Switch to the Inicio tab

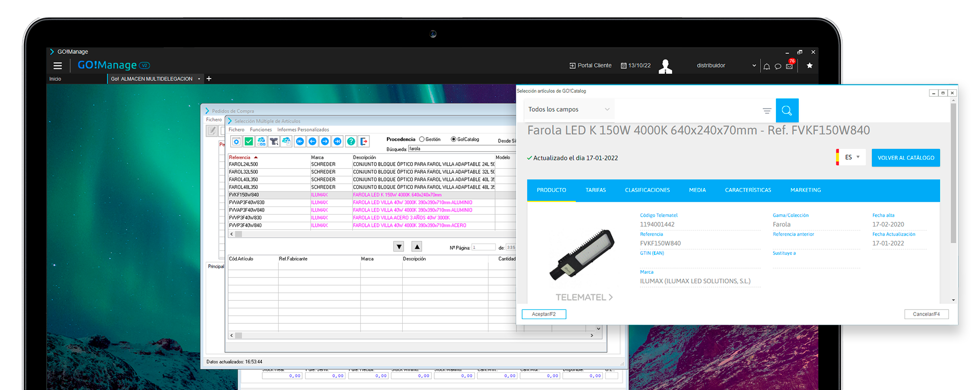coord(55,79)
